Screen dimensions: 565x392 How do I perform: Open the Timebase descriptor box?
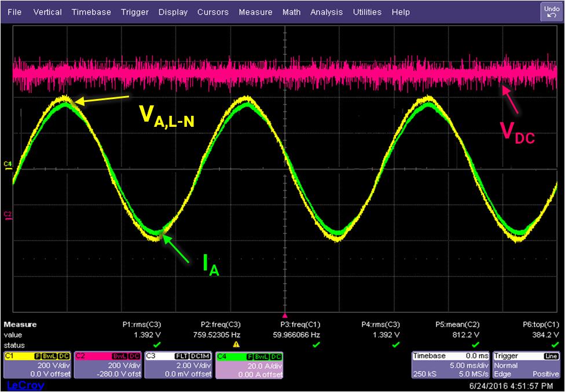click(451, 365)
